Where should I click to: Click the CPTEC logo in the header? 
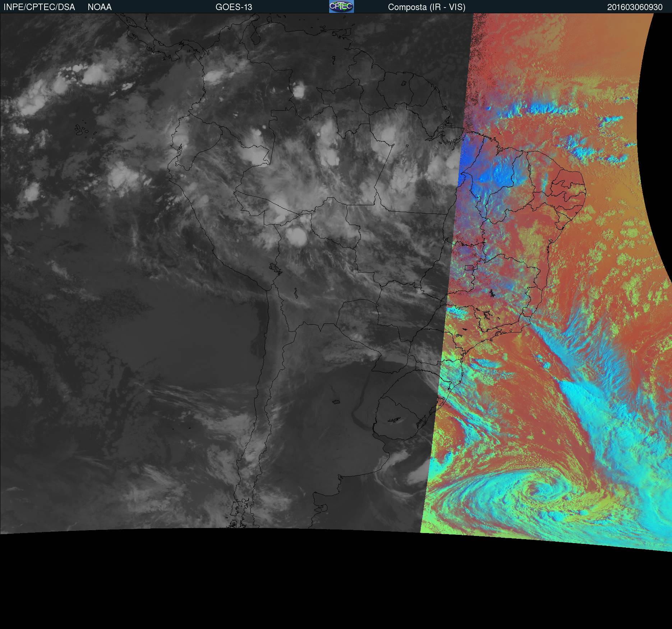pos(341,6)
